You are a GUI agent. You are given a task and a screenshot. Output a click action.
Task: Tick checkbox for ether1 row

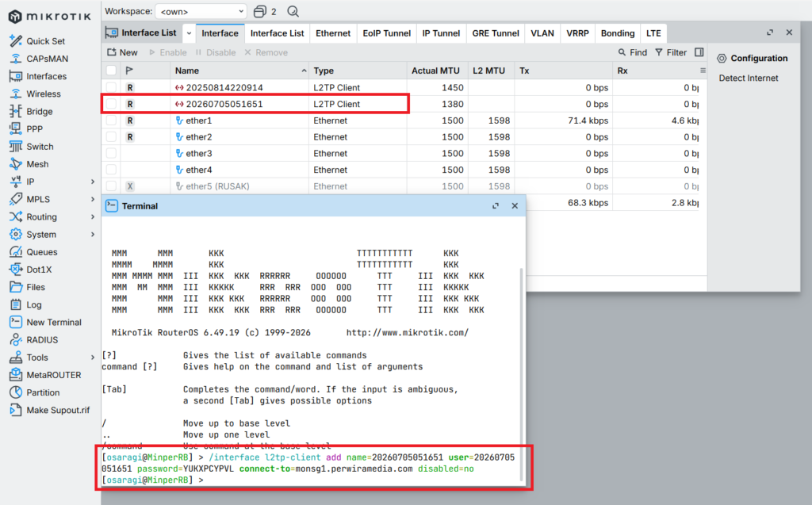[x=111, y=121]
